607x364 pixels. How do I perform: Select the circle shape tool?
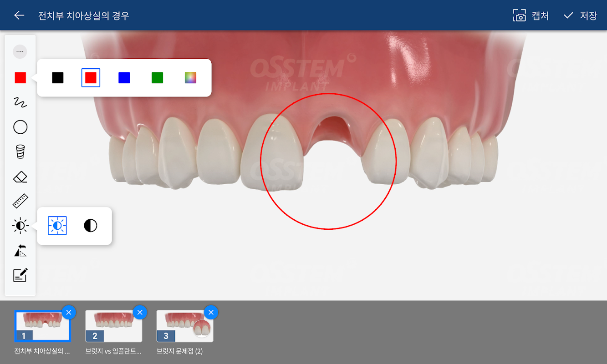[20, 127]
